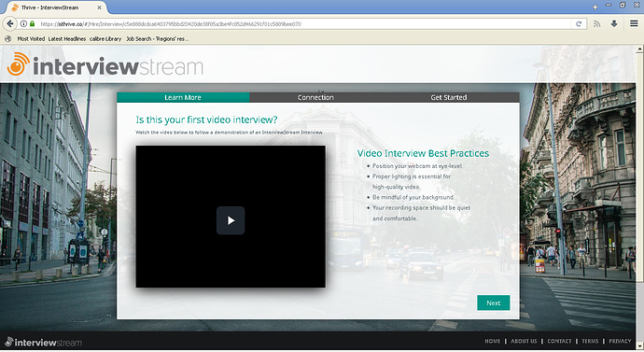This screenshot has height=352, width=644.
Task: Open the TERMS footer link
Action: pos(590,341)
